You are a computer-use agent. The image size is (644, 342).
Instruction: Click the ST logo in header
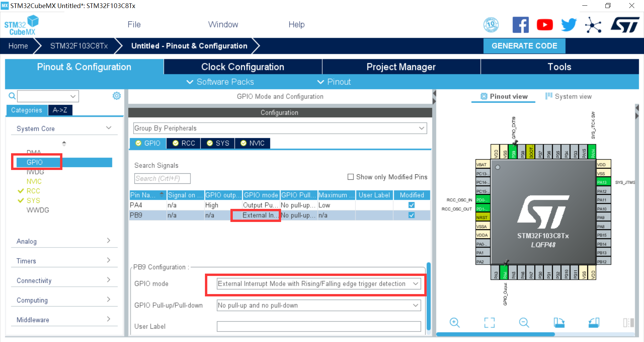click(625, 25)
